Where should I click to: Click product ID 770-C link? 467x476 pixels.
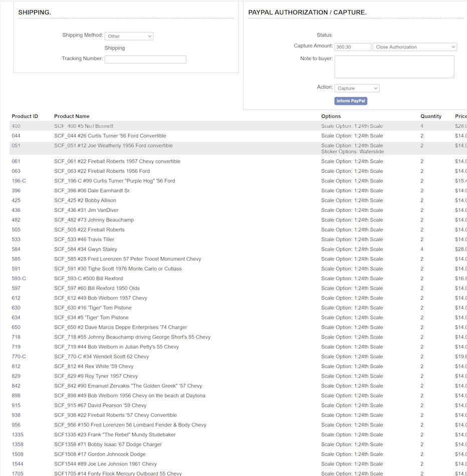tap(19, 357)
